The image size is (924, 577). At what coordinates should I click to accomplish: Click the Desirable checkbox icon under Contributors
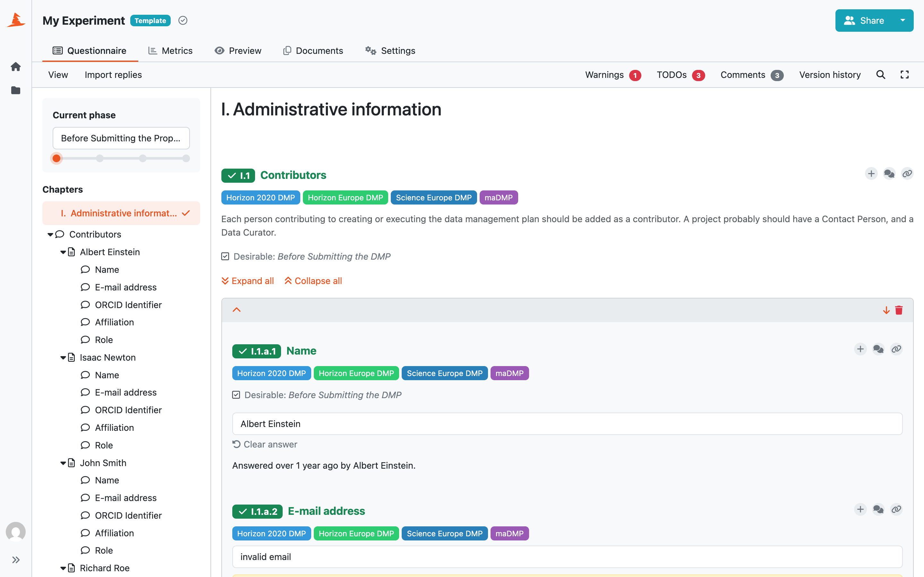(x=225, y=256)
